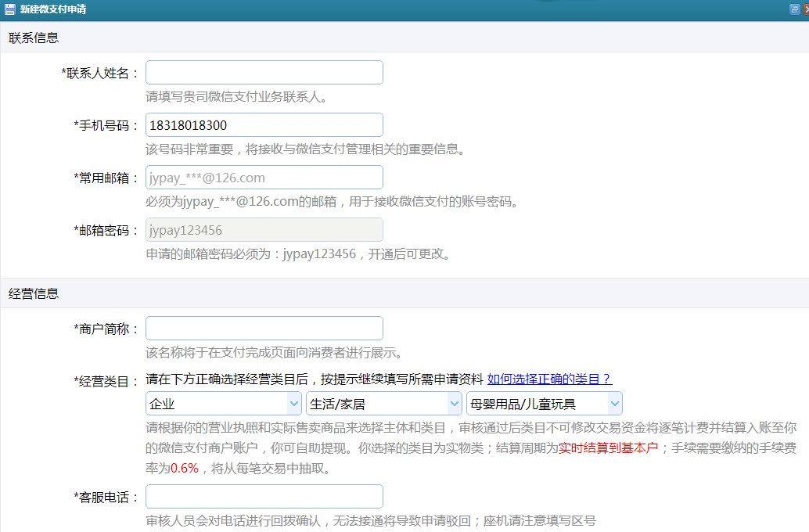809x532 pixels.
Task: Click the floppy disk icon in the title bar
Action: click(9, 9)
